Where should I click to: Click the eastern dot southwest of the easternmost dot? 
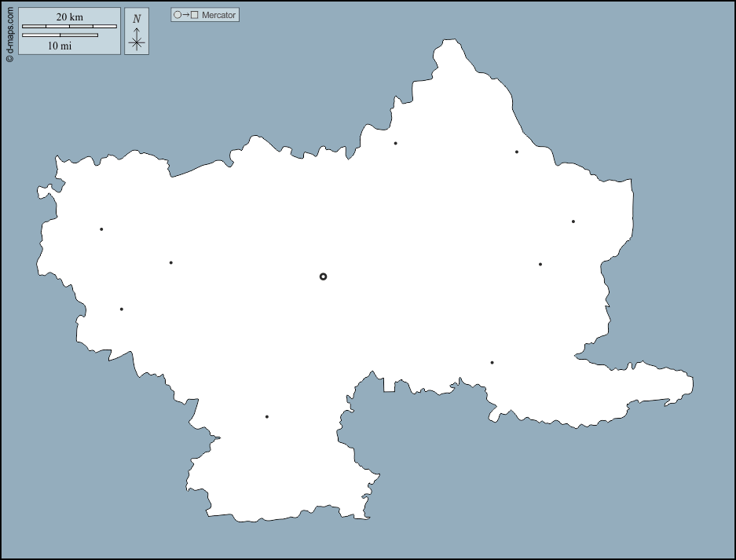point(540,264)
